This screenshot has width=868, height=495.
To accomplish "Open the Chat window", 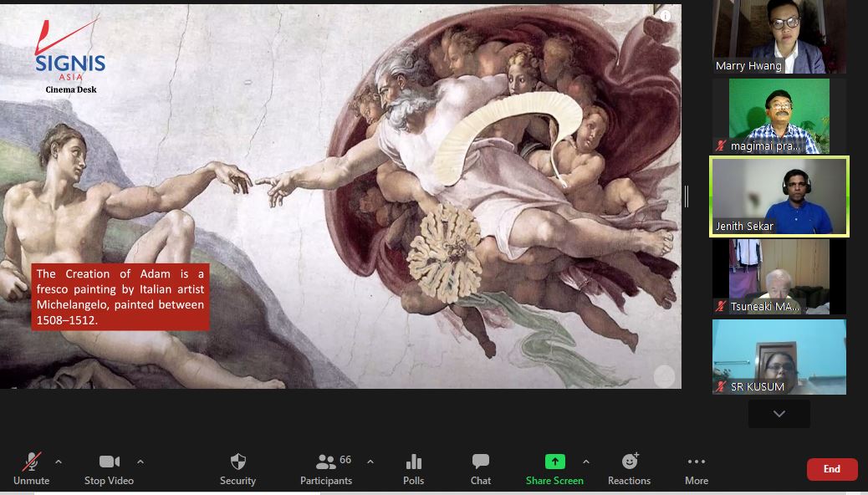I will coord(481,468).
